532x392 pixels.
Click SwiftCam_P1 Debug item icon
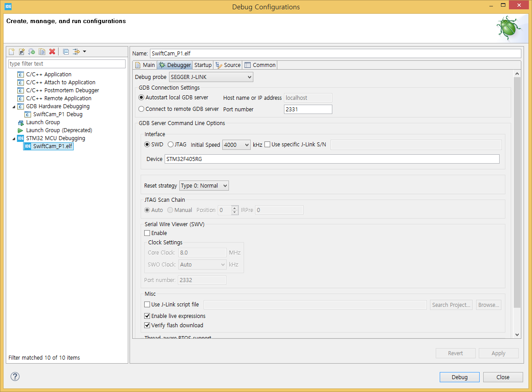(x=28, y=114)
